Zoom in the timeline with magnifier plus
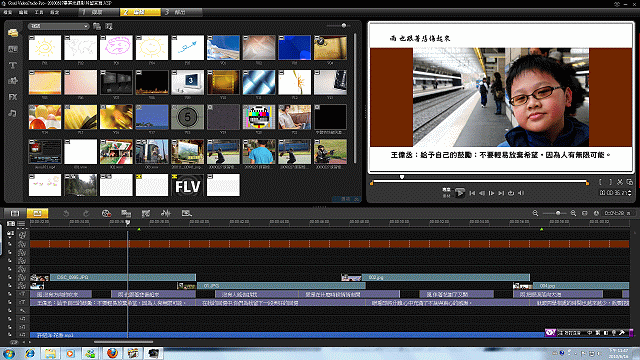The image size is (640, 360). tap(573, 213)
